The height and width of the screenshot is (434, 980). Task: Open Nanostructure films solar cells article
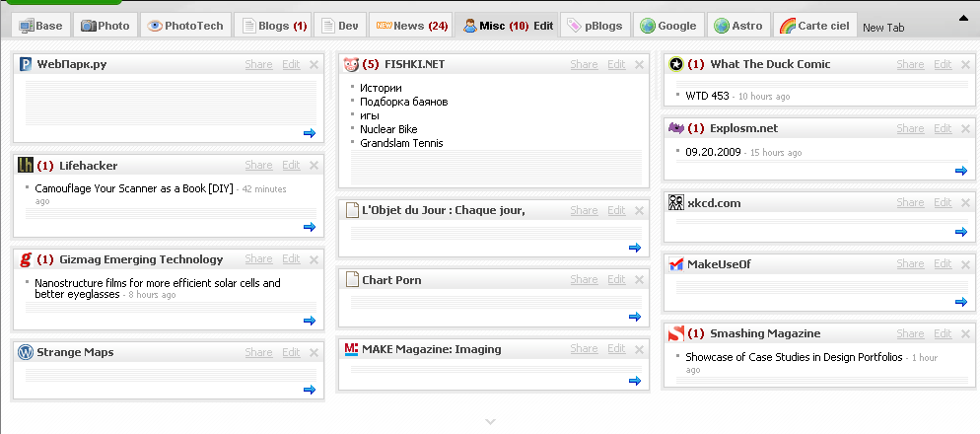click(158, 288)
